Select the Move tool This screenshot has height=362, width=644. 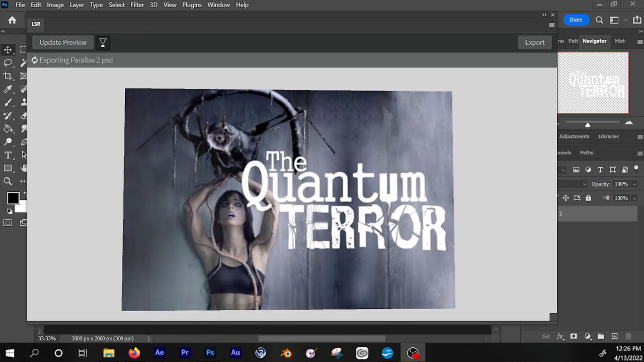(8, 50)
